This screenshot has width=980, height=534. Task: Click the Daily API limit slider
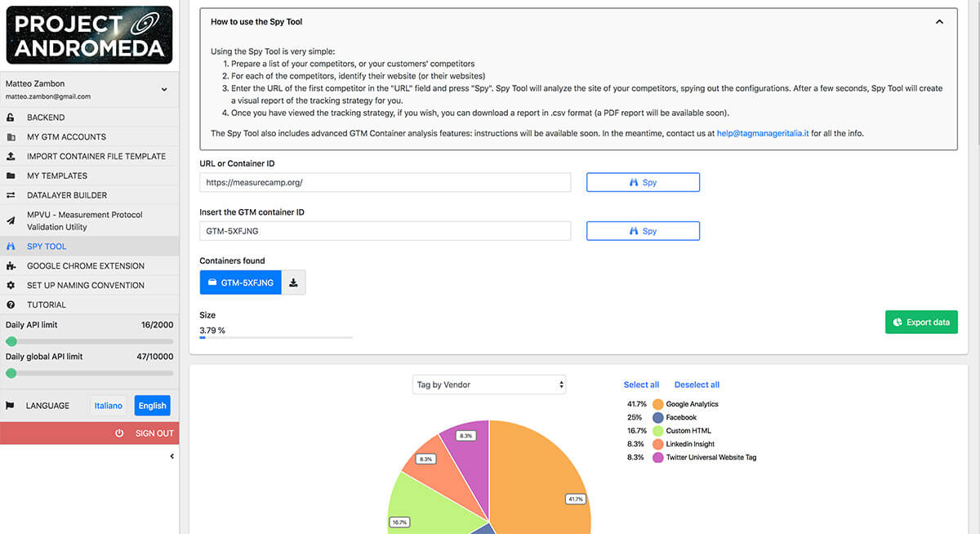click(x=90, y=341)
